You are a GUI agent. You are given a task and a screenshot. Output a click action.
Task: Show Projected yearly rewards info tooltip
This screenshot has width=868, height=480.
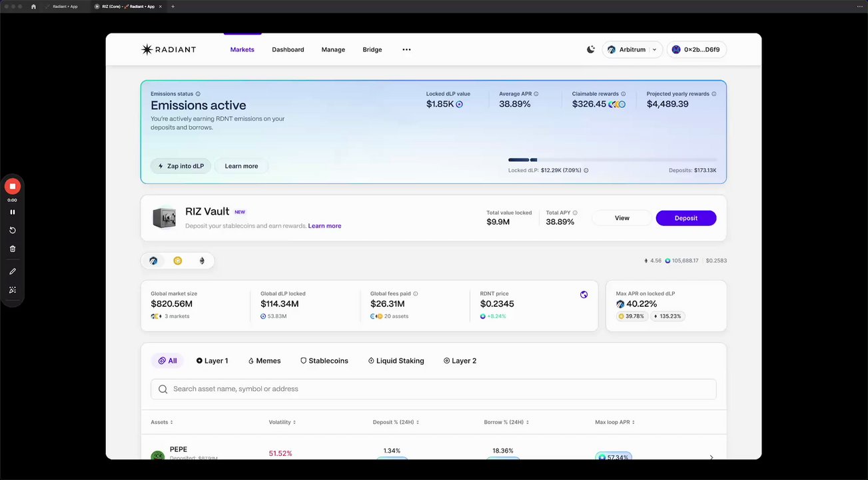pyautogui.click(x=714, y=94)
